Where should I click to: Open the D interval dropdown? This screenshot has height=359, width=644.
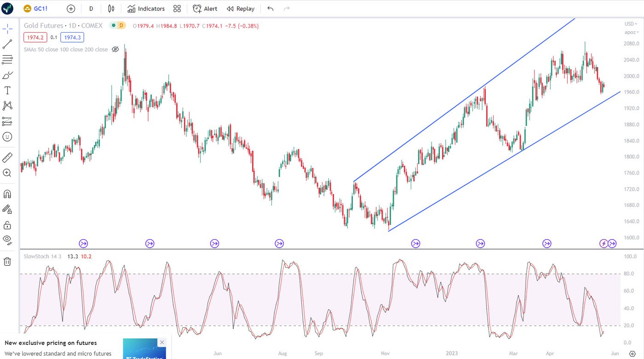tap(91, 9)
